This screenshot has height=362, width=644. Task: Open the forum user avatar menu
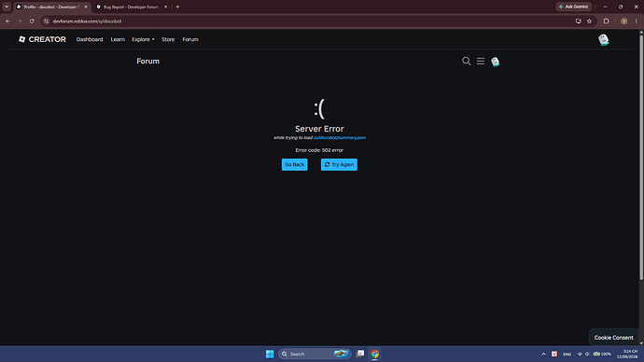click(x=496, y=62)
